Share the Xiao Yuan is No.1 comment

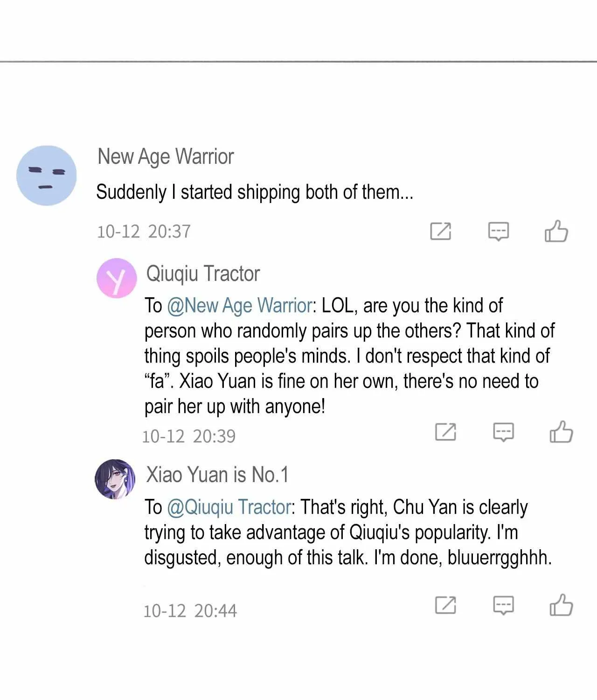pos(445,605)
